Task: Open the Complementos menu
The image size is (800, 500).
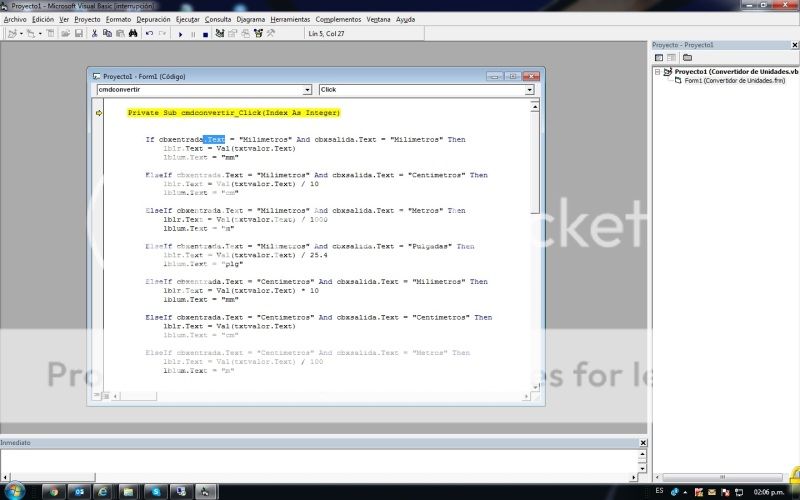Action: [x=338, y=19]
